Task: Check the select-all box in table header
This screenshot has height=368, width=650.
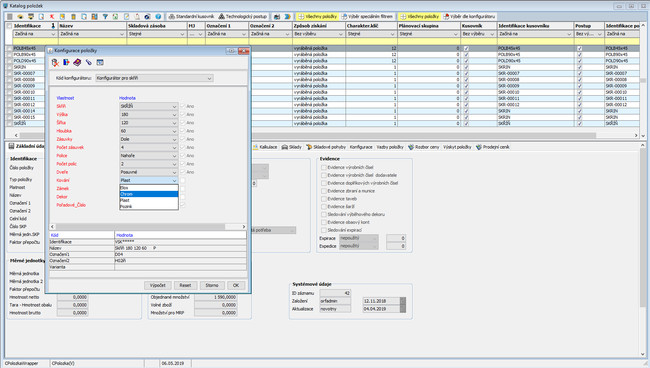Action: (x=9, y=26)
